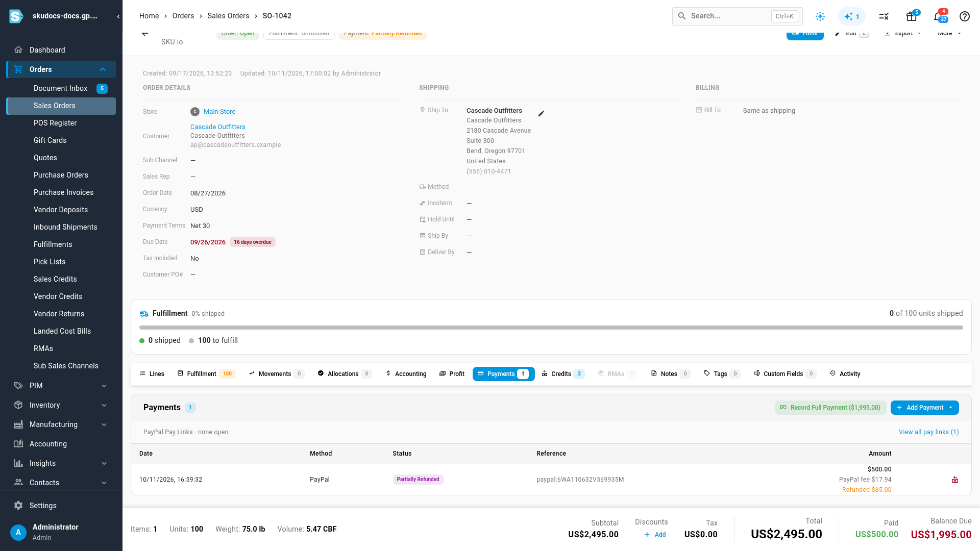The width and height of the screenshot is (980, 551).
Task: Click the back arrow beside SKU.io
Action: (145, 34)
